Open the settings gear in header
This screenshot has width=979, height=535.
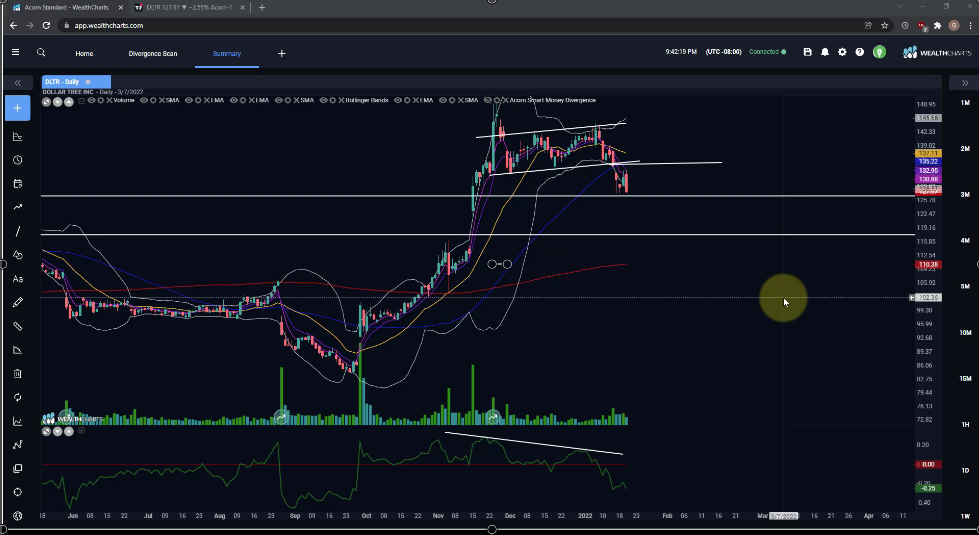click(x=842, y=52)
